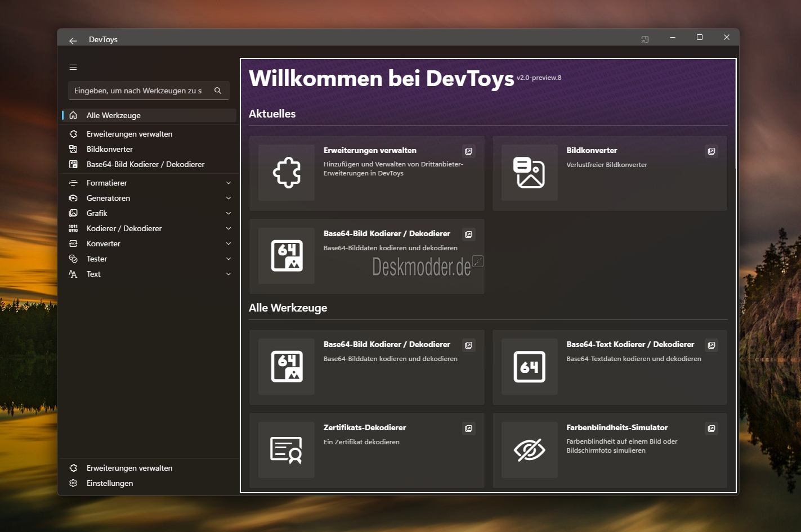801x532 pixels.
Task: Click into the tool search field
Action: pyautogui.click(x=149, y=91)
